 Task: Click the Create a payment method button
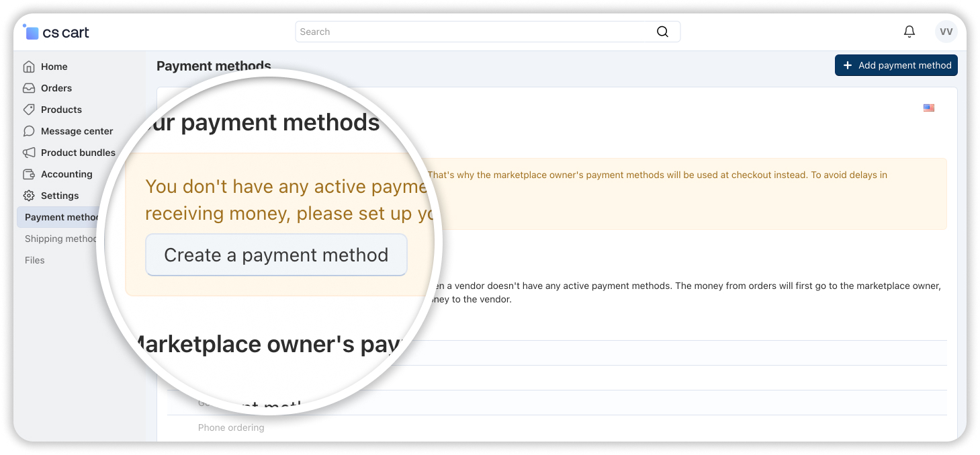(276, 255)
